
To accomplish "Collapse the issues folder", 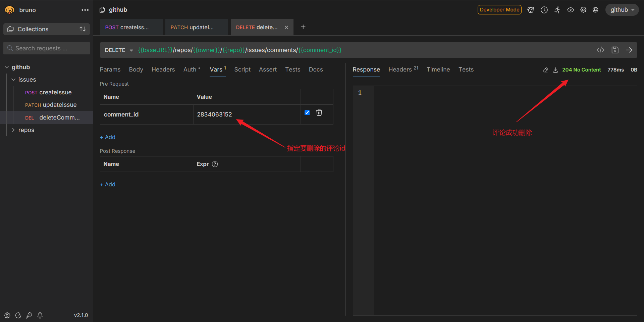I will coord(13,80).
